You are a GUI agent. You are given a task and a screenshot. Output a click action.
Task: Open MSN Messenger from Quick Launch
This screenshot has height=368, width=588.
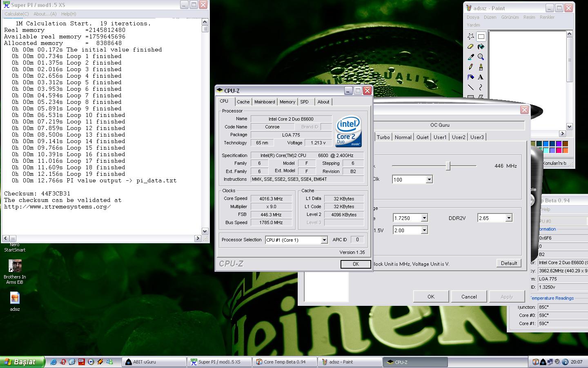click(x=109, y=362)
